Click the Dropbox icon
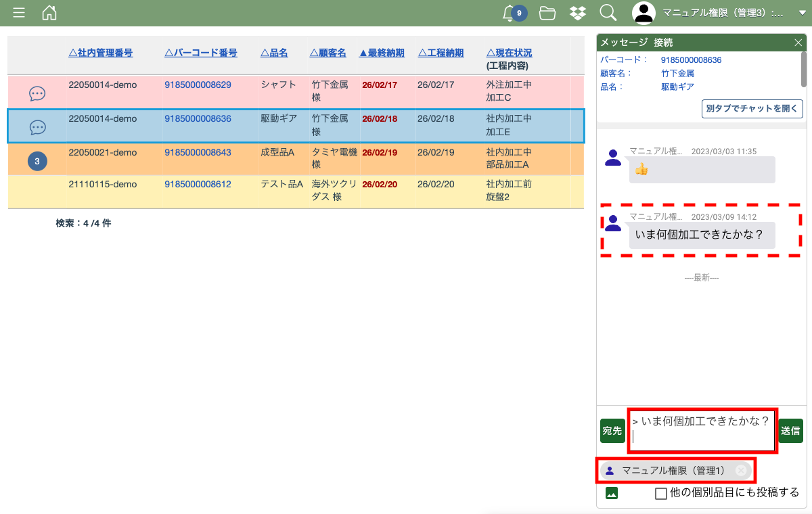812x514 pixels. [x=577, y=13]
